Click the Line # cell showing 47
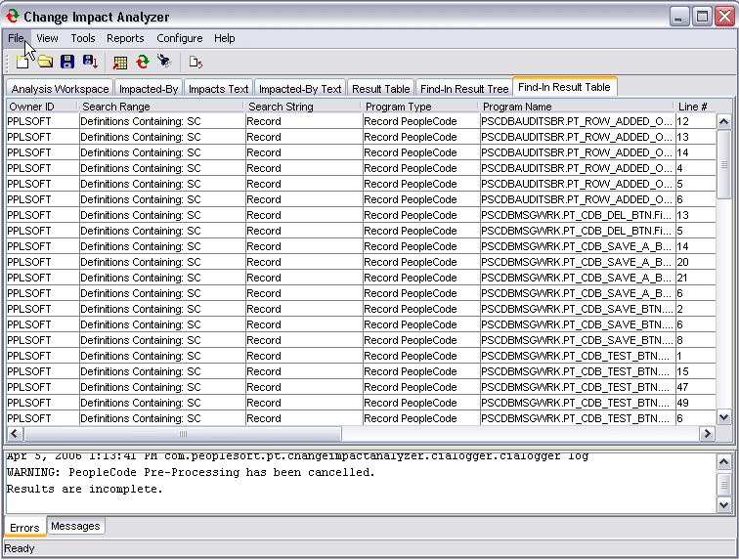This screenshot has height=560, width=739. [x=695, y=387]
